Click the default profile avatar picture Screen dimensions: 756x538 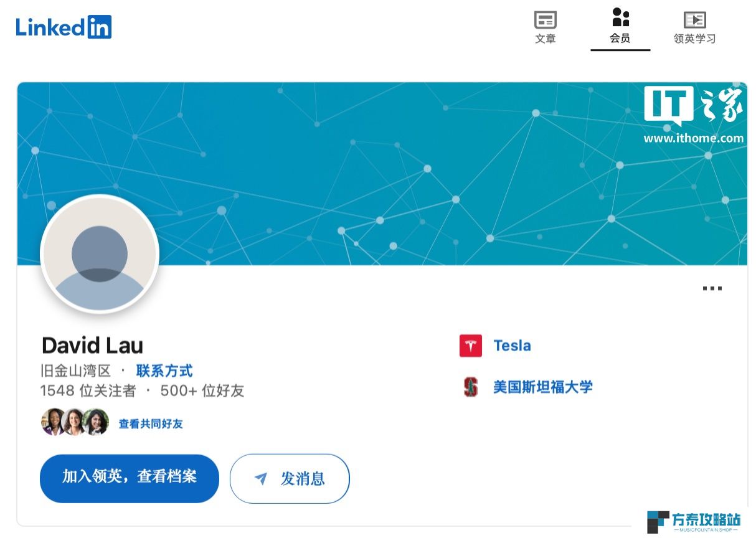pos(100,254)
